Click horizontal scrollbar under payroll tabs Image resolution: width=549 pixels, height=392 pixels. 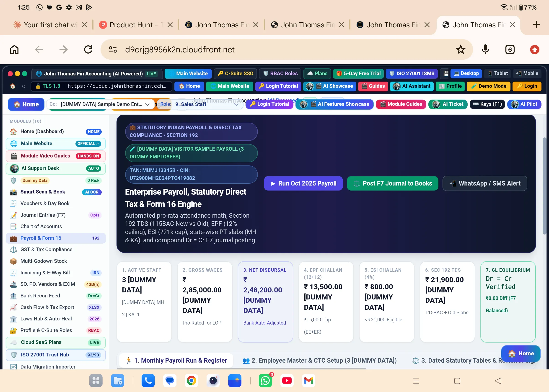(x=241, y=368)
